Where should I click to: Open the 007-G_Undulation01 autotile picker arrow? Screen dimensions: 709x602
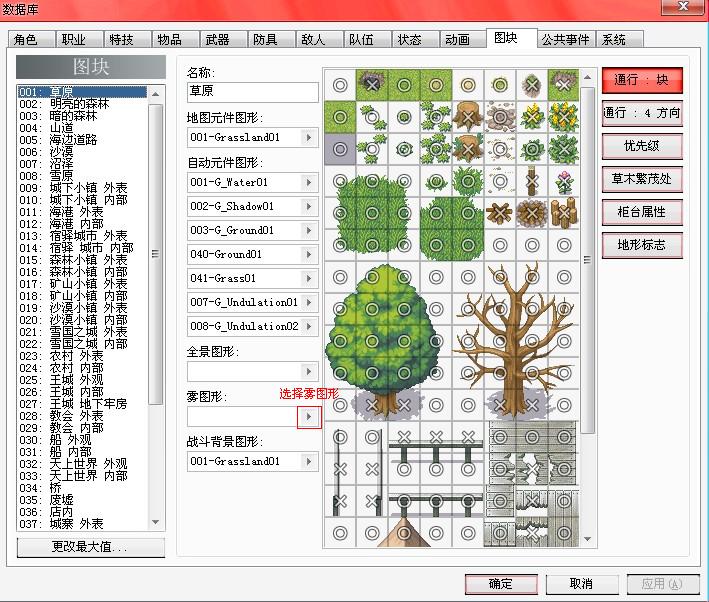tap(309, 302)
